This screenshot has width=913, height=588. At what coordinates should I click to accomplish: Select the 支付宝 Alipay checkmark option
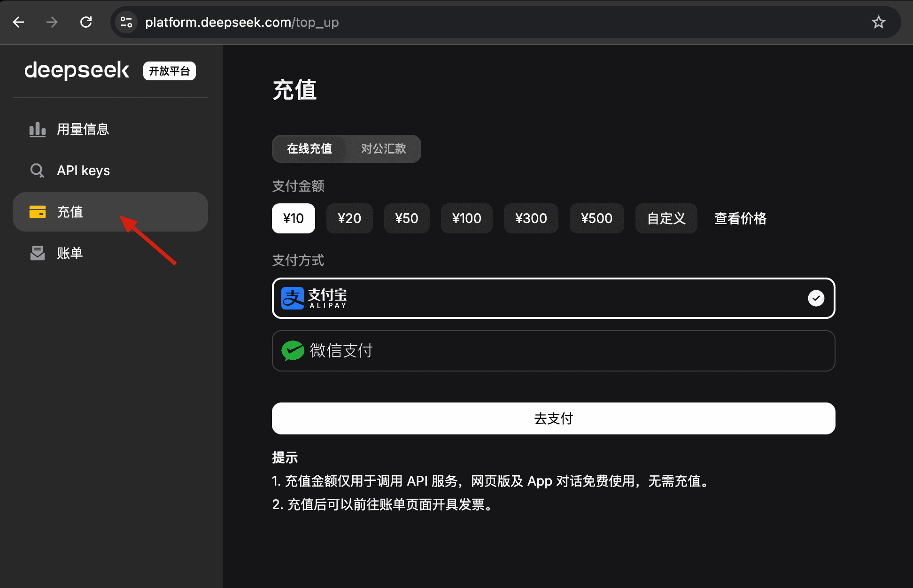tap(816, 298)
